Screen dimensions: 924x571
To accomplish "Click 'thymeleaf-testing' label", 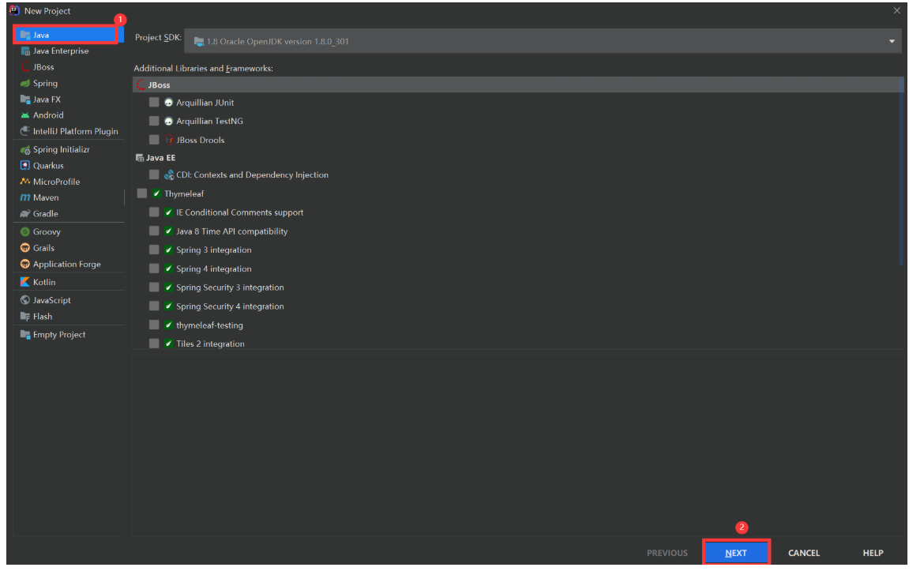I will 209,325.
